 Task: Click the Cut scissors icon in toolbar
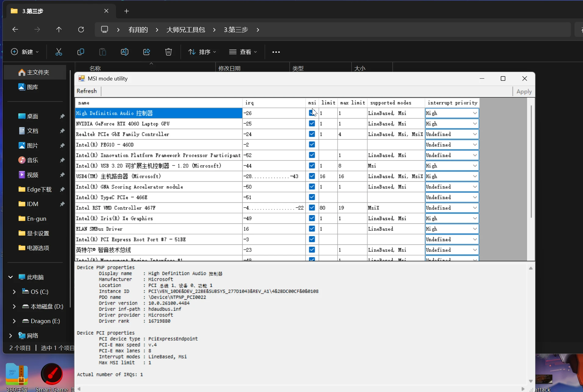click(x=59, y=52)
